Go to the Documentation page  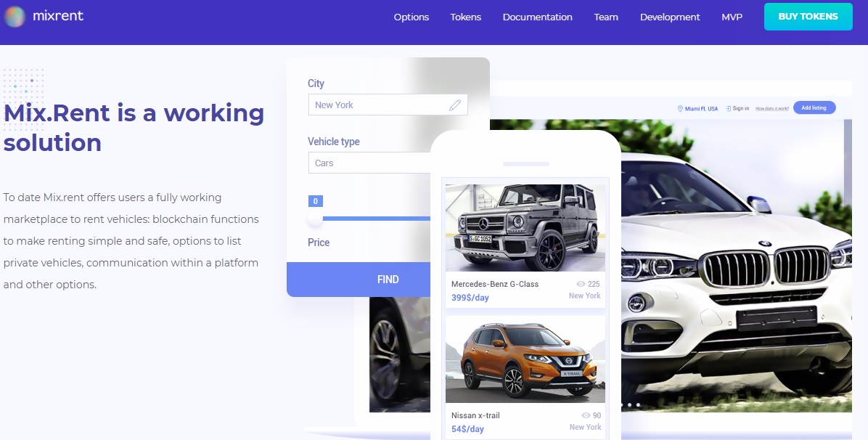click(x=538, y=17)
